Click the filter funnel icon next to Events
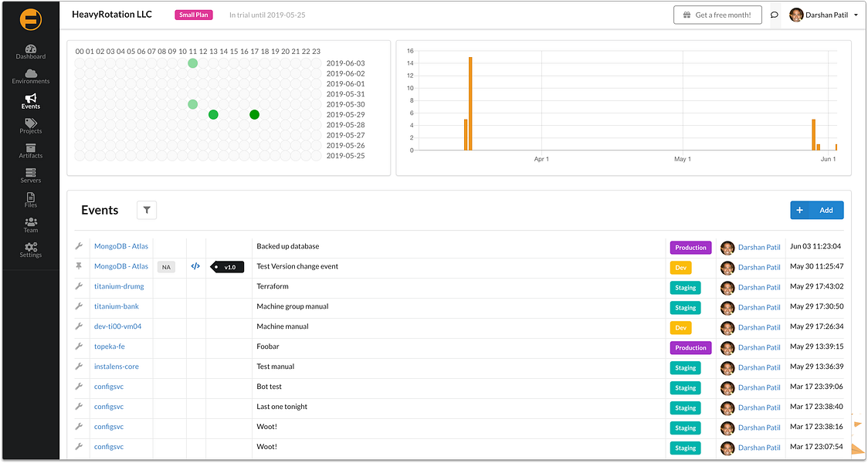Image resolution: width=868 pixels, height=463 pixels. tap(147, 210)
